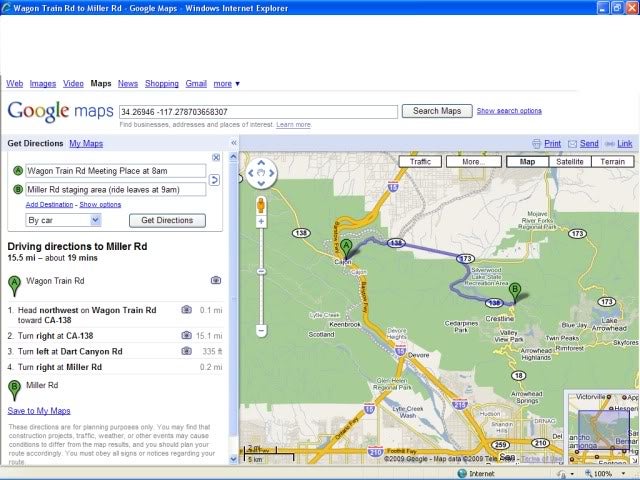Switch to Terrain map view
Viewport: 640px width, 480px height.
pos(612,161)
